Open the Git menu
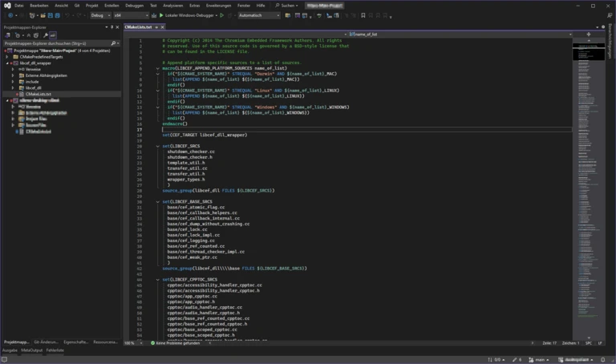 (x=77, y=6)
